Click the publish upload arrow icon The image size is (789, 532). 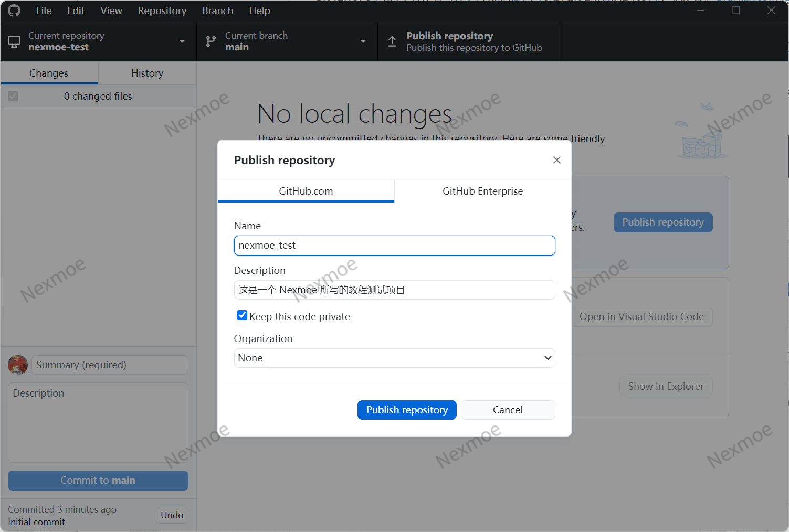pos(392,41)
